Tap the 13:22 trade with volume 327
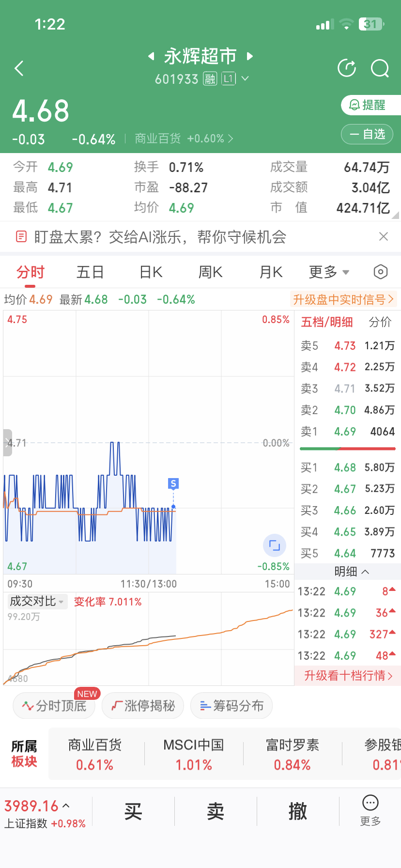Viewport: 401px width, 868px height. point(348,634)
